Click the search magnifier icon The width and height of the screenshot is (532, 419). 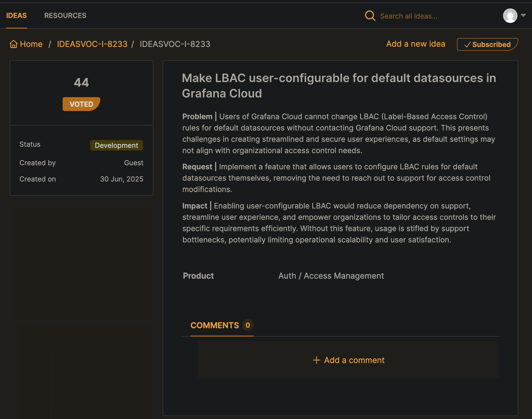coord(370,16)
